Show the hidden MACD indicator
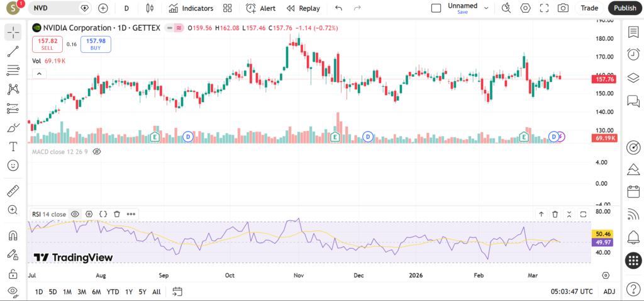 [x=97, y=152]
